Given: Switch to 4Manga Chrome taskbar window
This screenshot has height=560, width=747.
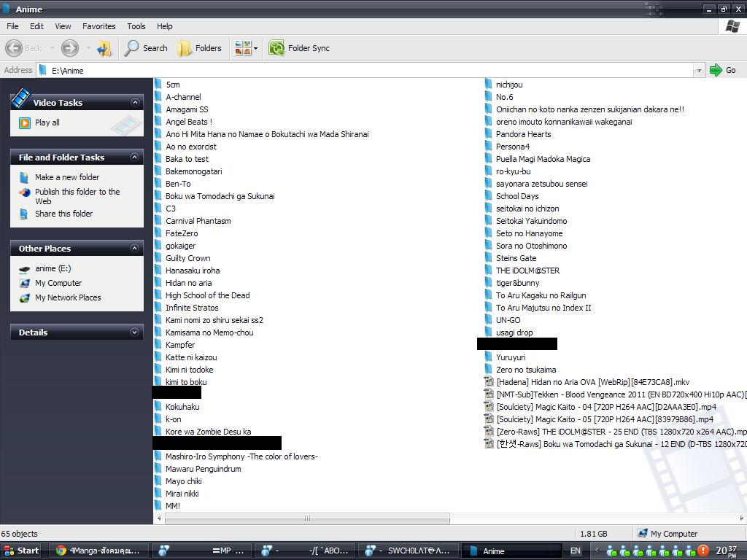Looking at the screenshot, I should click(x=99, y=551).
